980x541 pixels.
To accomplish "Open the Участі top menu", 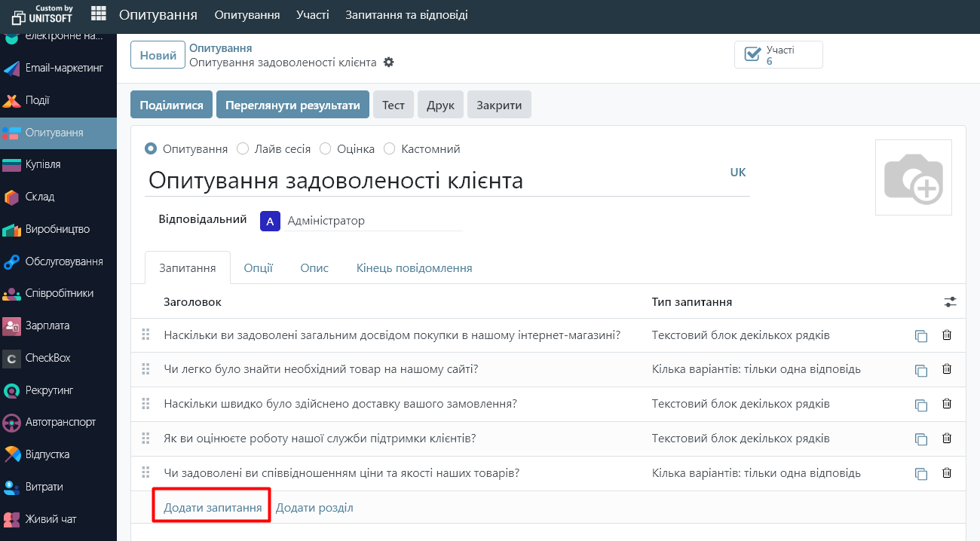I will (312, 15).
